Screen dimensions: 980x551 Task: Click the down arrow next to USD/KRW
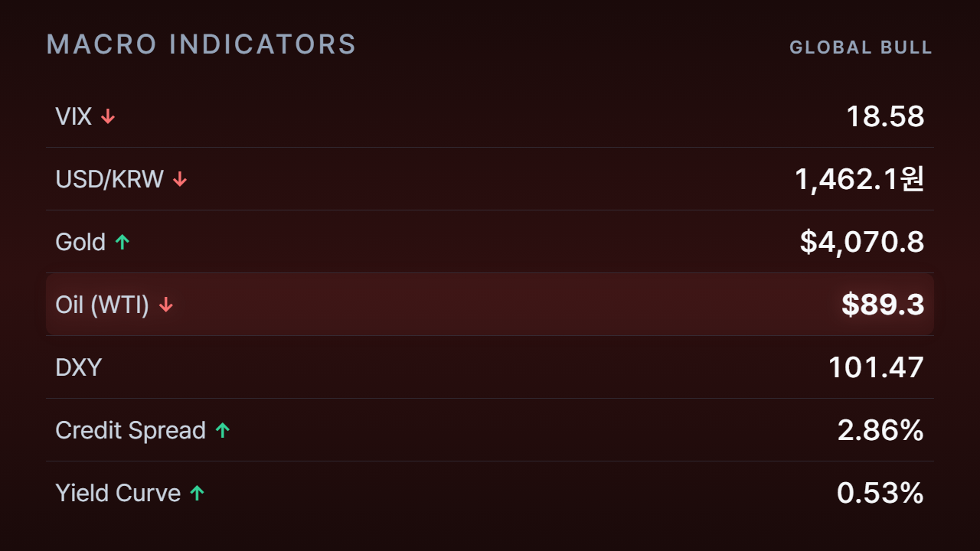(x=180, y=179)
